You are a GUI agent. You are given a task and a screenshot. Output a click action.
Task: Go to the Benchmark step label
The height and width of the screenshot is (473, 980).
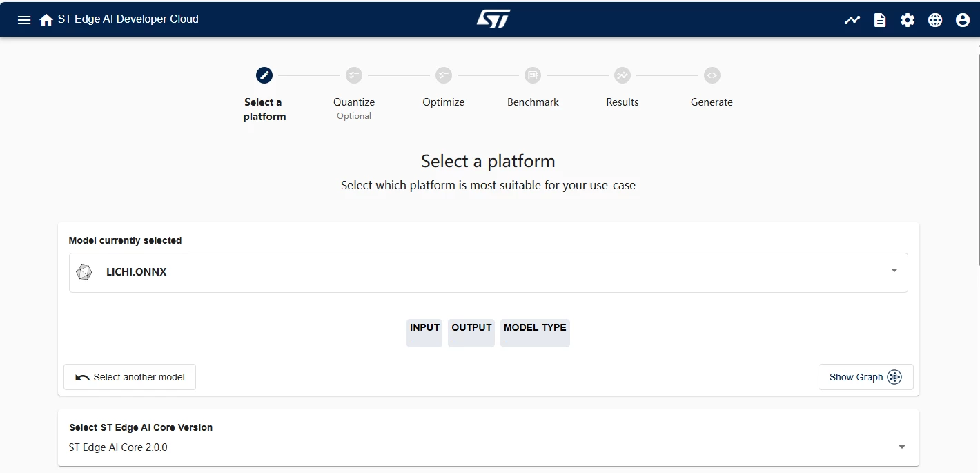pyautogui.click(x=533, y=102)
